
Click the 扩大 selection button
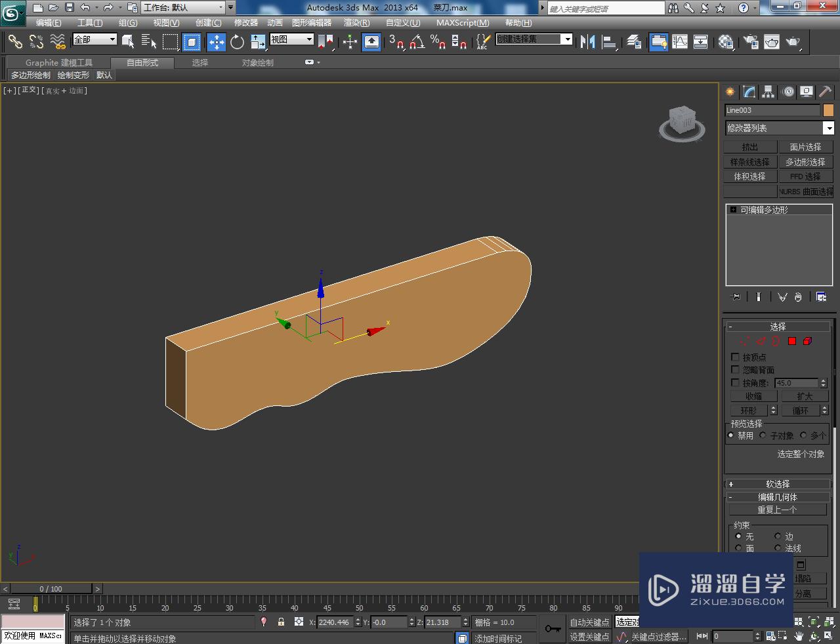805,396
